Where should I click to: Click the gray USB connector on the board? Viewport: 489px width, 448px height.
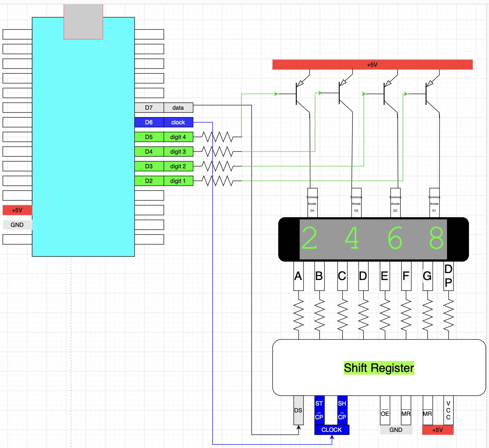click(83, 22)
